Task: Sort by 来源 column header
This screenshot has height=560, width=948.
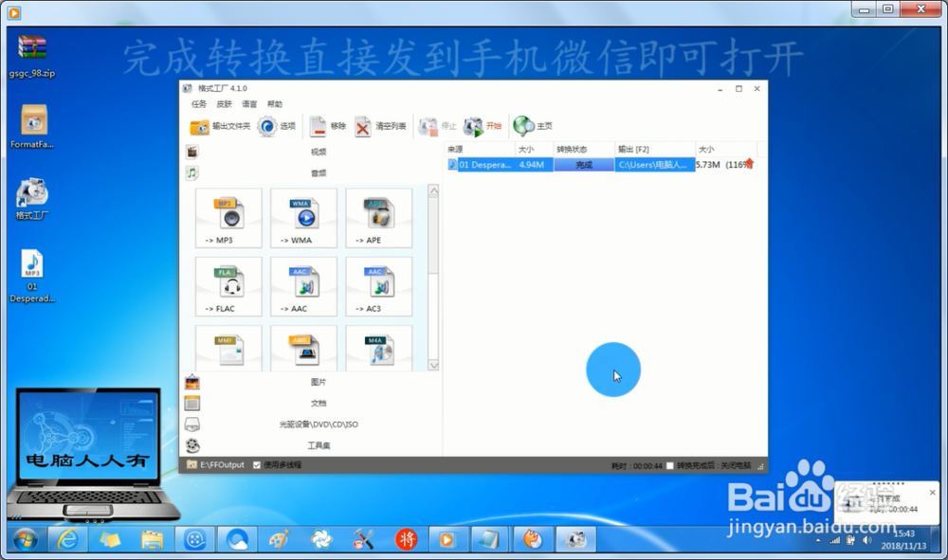Action: [480, 149]
